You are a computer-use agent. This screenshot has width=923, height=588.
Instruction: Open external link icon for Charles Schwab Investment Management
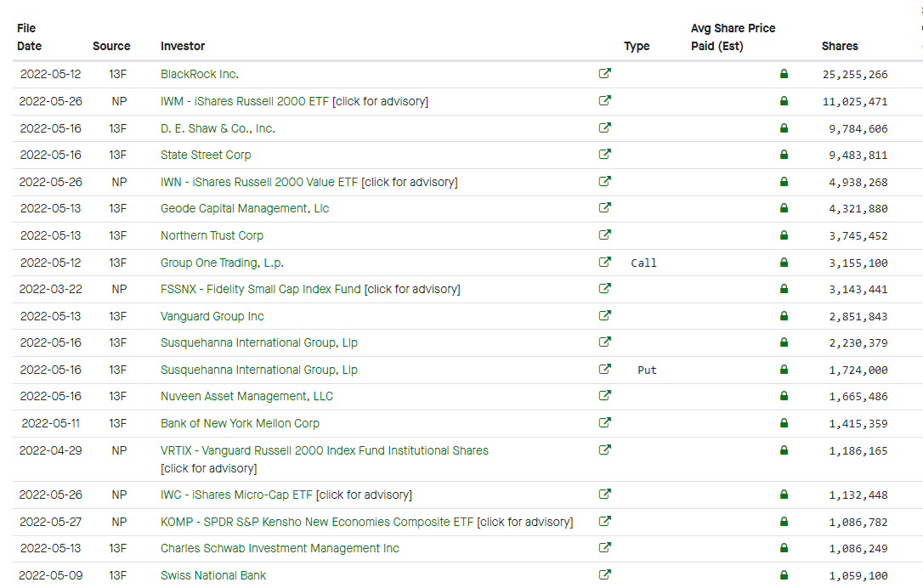(x=604, y=547)
